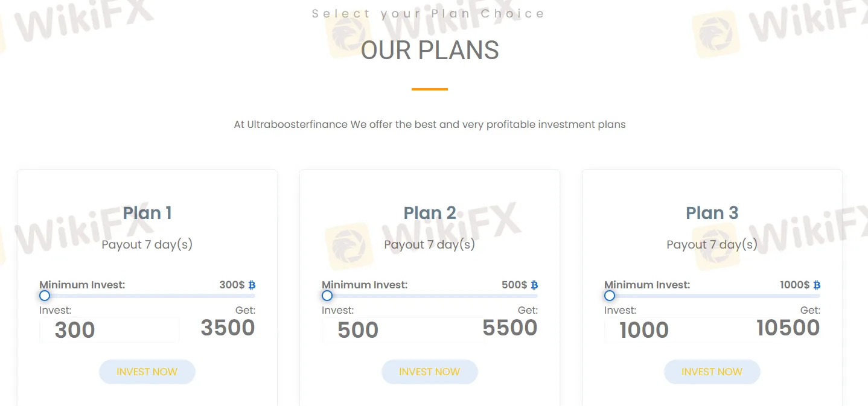Screen dimensions: 868x406
Task: Click the 5500 Get amount in Plan 2
Action: [x=510, y=328]
